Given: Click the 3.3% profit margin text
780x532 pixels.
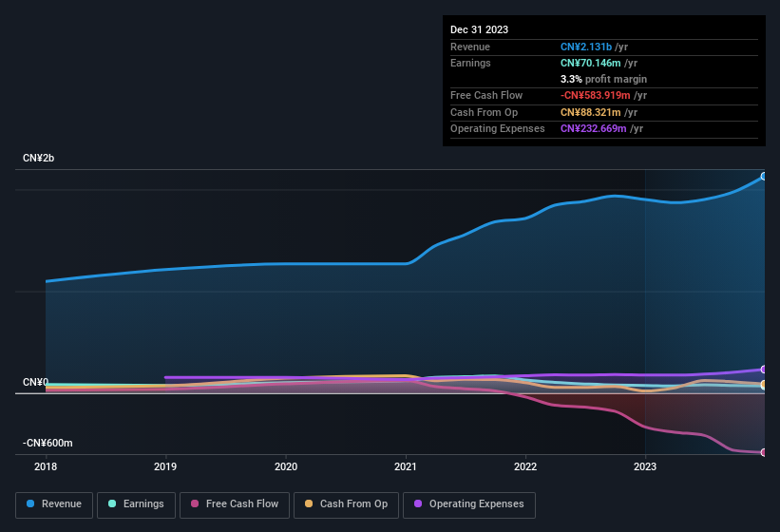Looking at the screenshot, I should point(603,79).
